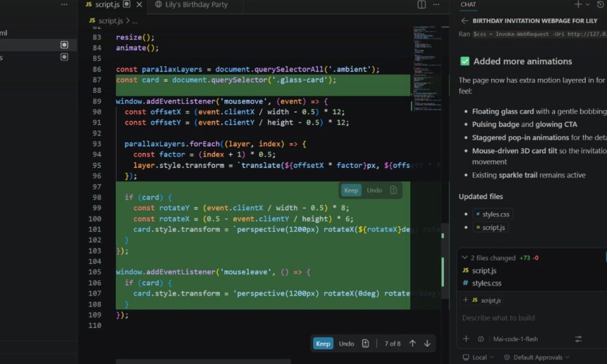
Task: Click 'BIRTHDAY INVITATION WEBPAGE FOR LILY' chat title
Action: [535, 21]
